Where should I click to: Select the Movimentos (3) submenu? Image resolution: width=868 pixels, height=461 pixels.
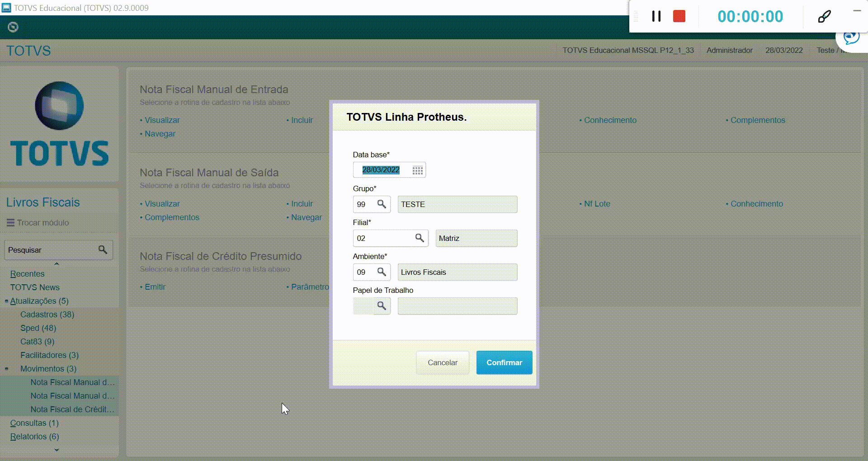(x=48, y=369)
